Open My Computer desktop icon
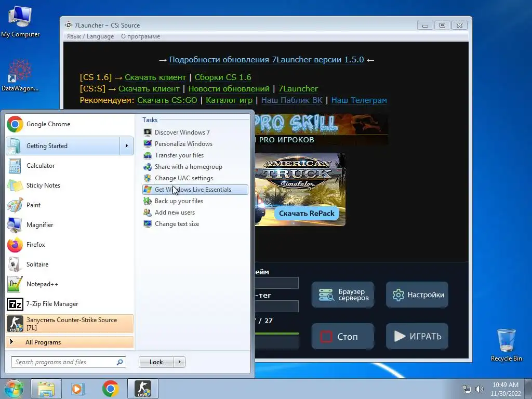The width and height of the screenshot is (532, 399). 20,22
